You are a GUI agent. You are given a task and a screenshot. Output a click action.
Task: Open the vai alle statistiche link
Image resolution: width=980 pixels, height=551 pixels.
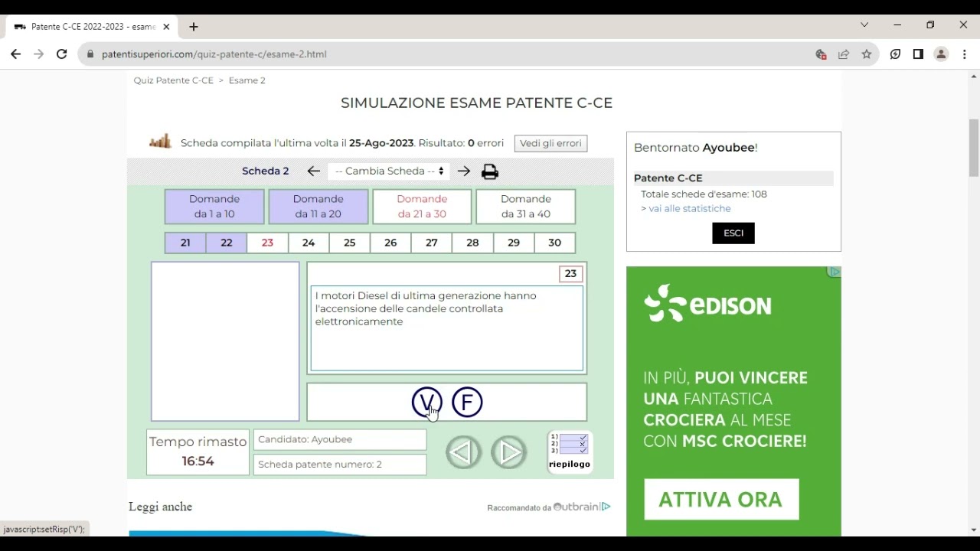pos(690,208)
